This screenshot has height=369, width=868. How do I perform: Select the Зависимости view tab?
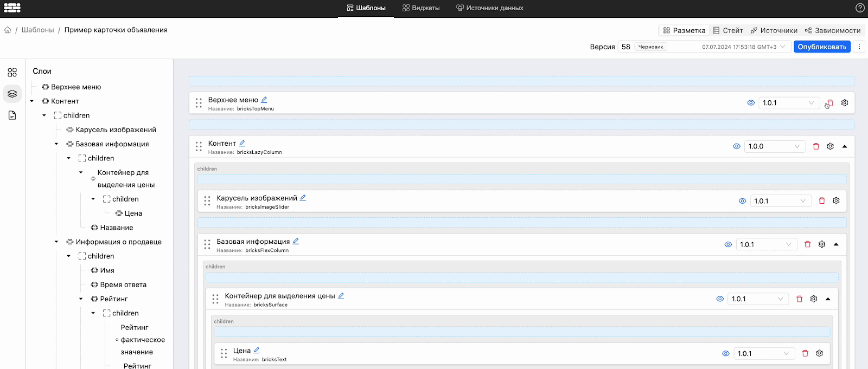[x=833, y=30]
